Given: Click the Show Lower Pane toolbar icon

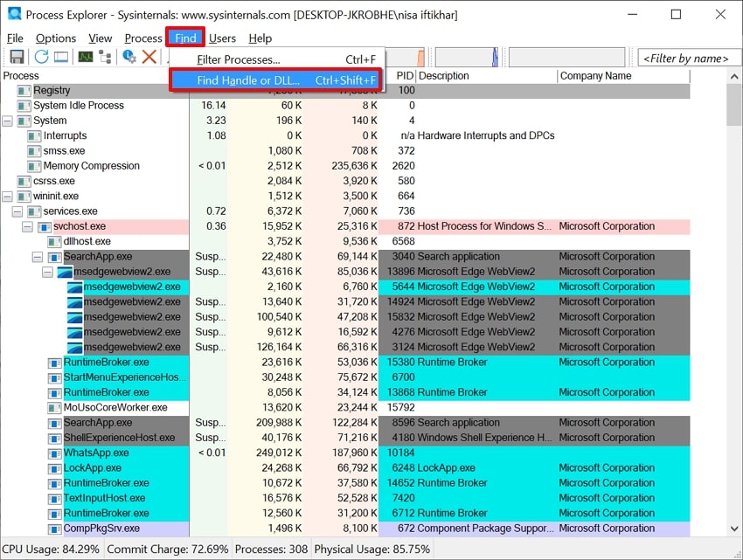Looking at the screenshot, I should pyautogui.click(x=62, y=56).
